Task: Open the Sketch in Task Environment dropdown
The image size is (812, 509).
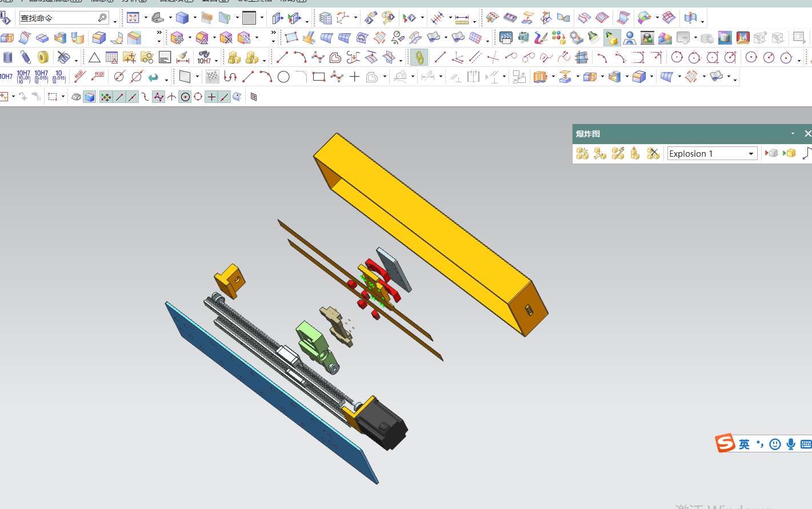Action: coord(198,76)
